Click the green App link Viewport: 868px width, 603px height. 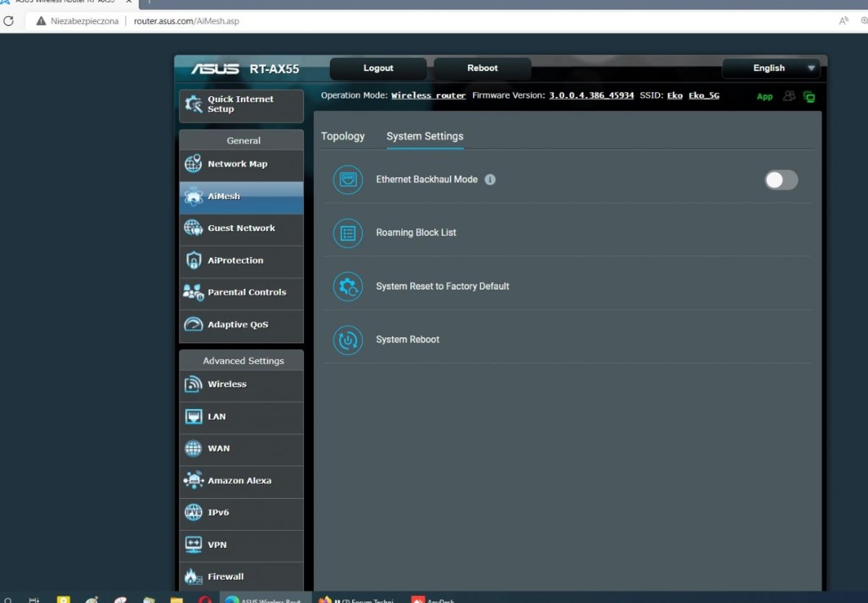pos(765,96)
